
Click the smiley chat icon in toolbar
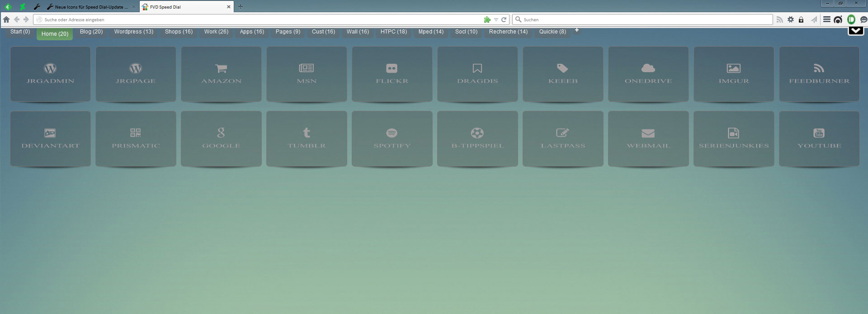[x=863, y=20]
